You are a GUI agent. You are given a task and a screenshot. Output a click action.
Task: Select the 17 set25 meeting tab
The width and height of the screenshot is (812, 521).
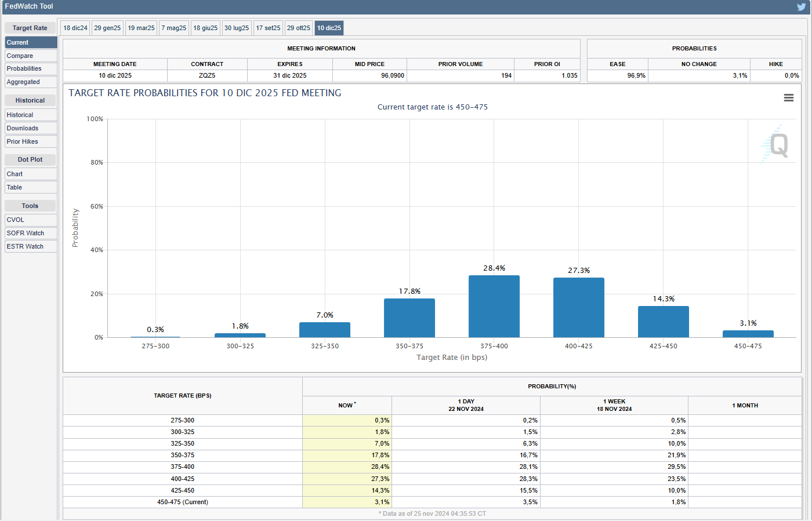click(268, 28)
